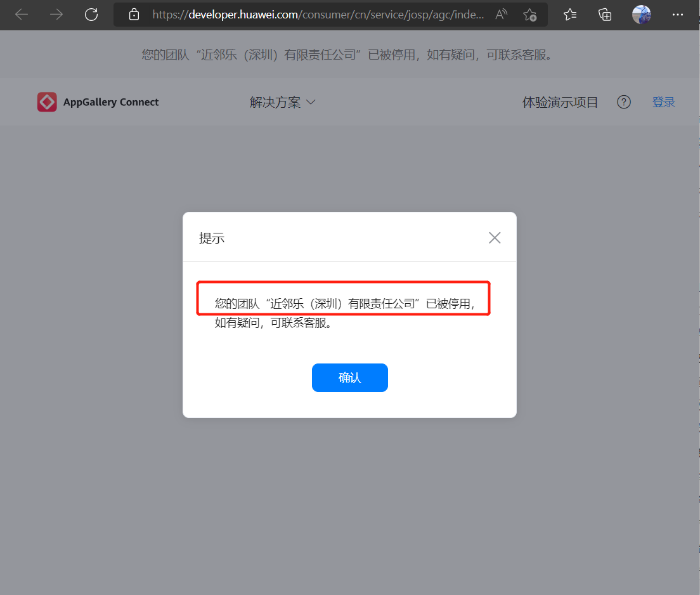Close the 提示 dialog with X

[495, 238]
